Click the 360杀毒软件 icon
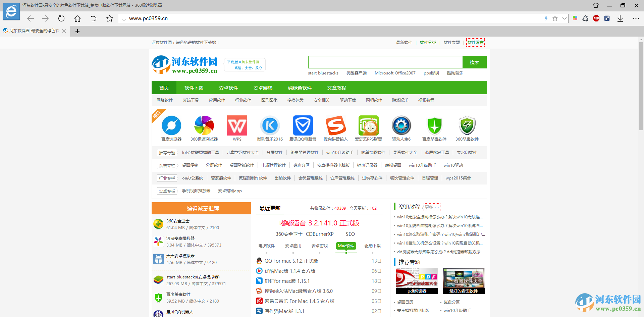Screen dimensions: 644x317 tap(467, 125)
